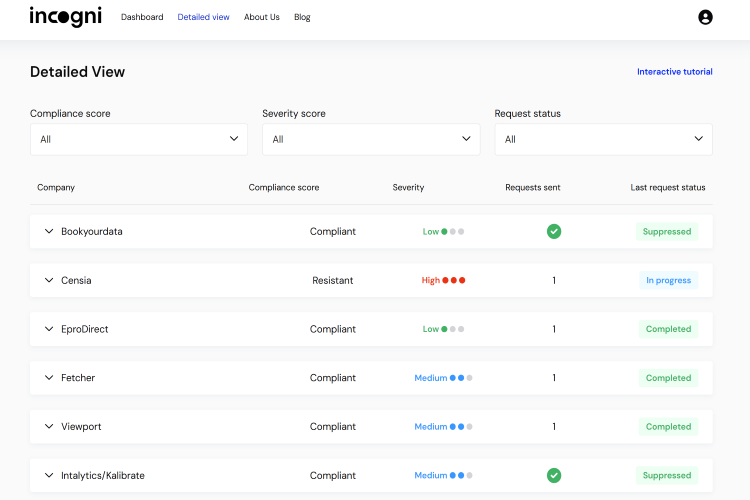
Task: Click the Suppressed badge for Intalytics/Kalibrate
Action: 667,476
